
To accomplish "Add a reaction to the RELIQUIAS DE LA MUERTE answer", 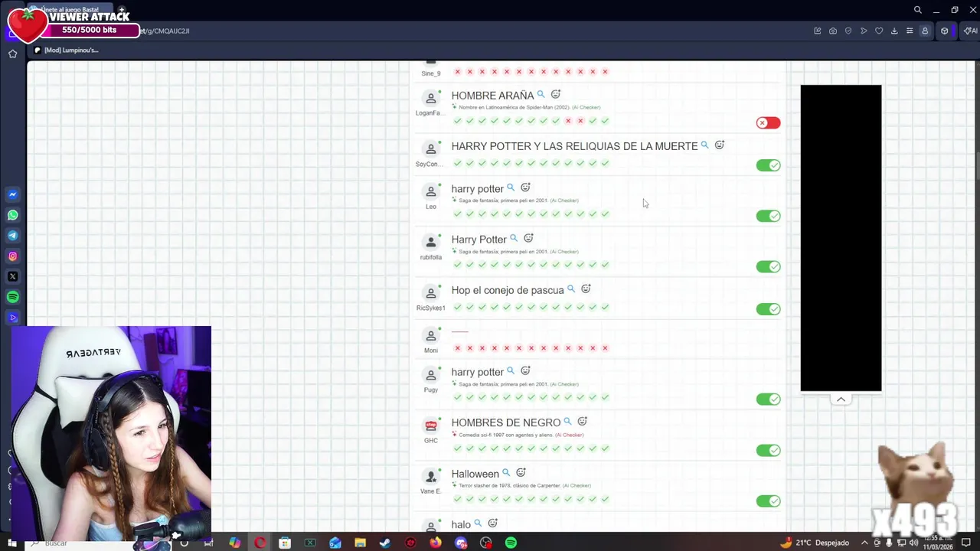I will [720, 145].
